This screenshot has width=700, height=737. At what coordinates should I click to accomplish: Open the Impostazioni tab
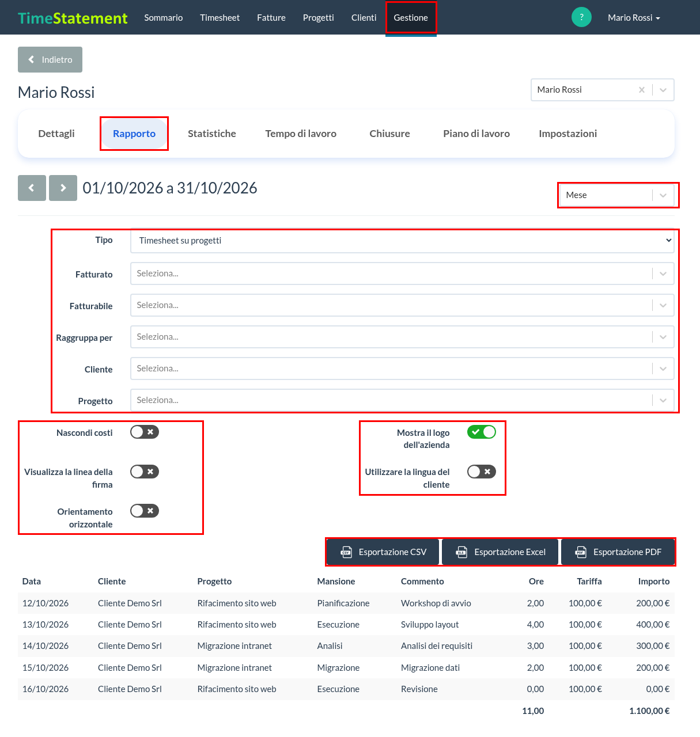coord(568,134)
